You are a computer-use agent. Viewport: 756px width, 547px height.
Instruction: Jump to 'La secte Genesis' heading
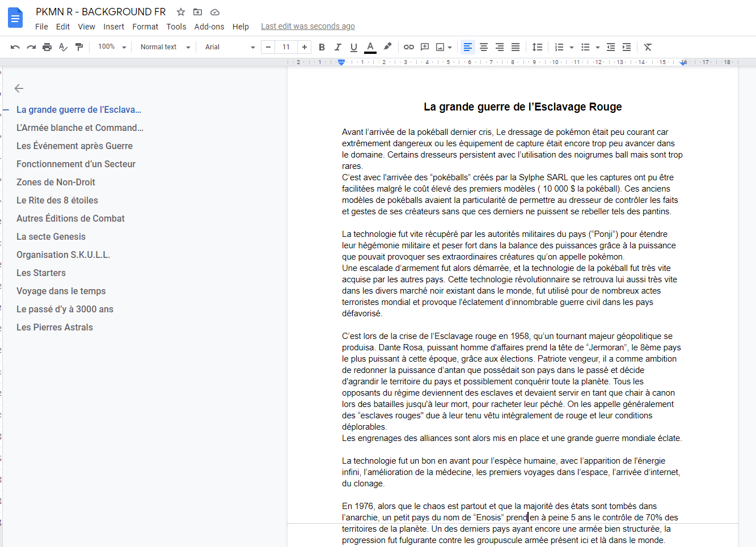pyautogui.click(x=51, y=236)
